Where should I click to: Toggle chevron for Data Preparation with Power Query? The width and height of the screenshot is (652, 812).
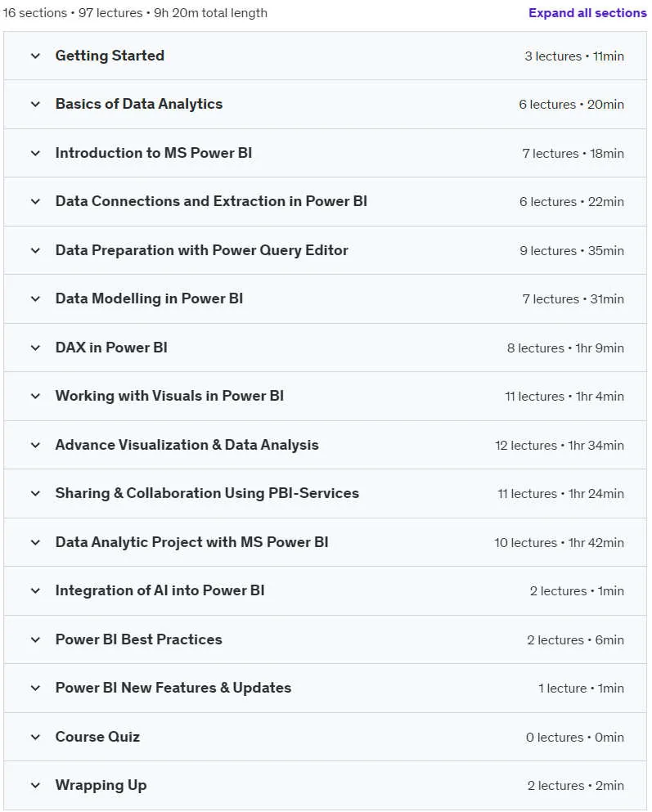pyautogui.click(x=35, y=251)
